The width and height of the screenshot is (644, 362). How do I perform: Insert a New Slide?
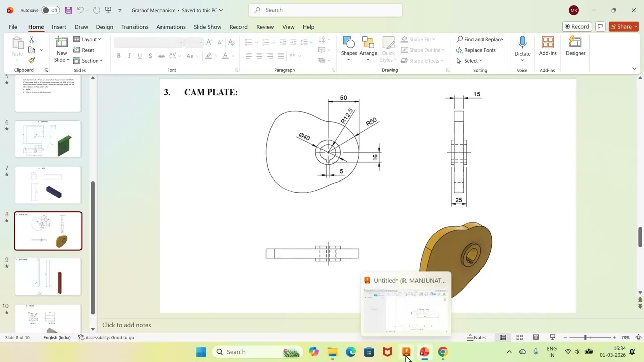62,49
